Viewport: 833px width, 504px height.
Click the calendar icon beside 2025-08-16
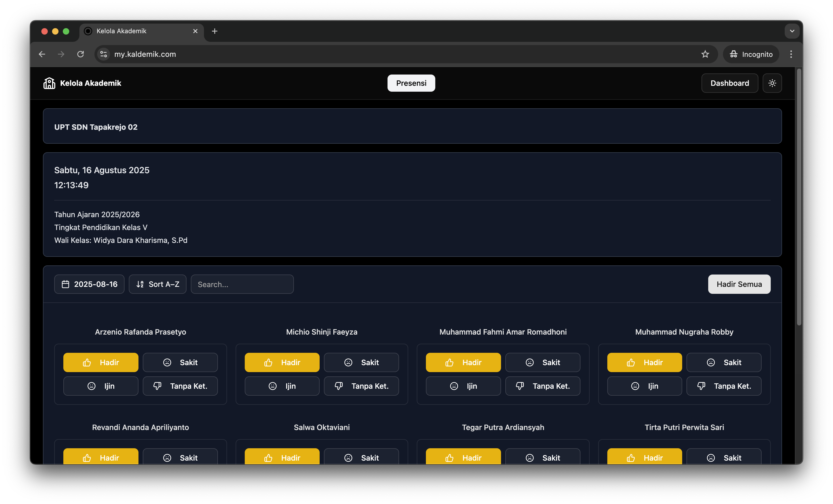(65, 284)
